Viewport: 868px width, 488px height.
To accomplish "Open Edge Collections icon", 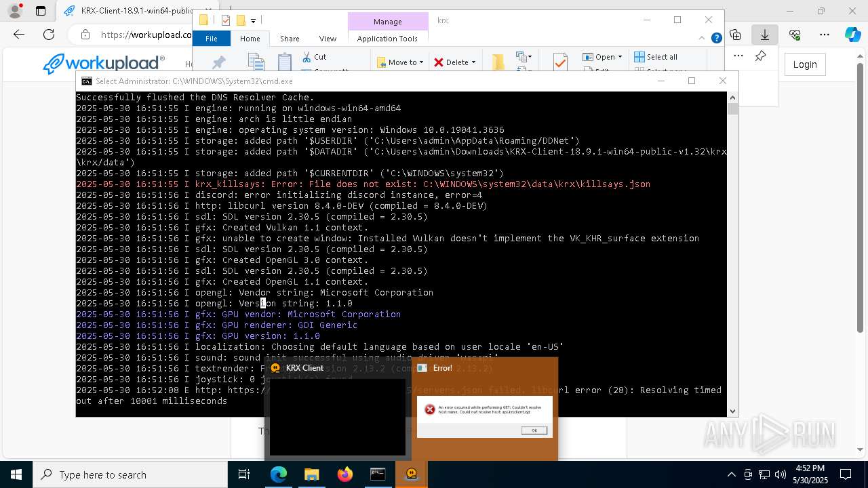I will 735,35.
